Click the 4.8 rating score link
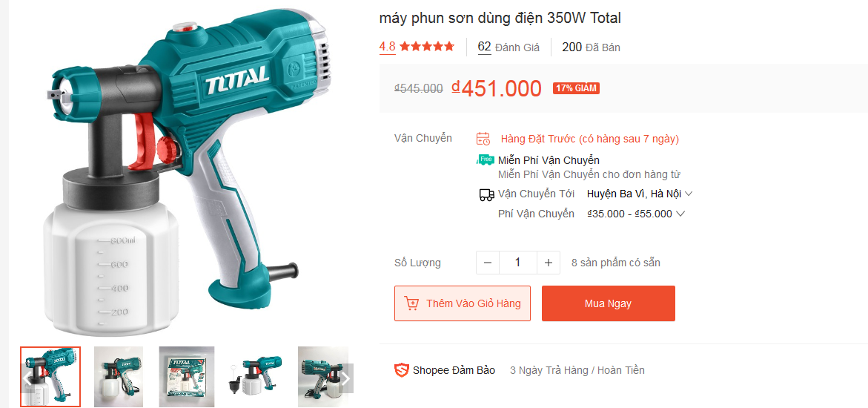Image resolution: width=868 pixels, height=408 pixels. 387,47
